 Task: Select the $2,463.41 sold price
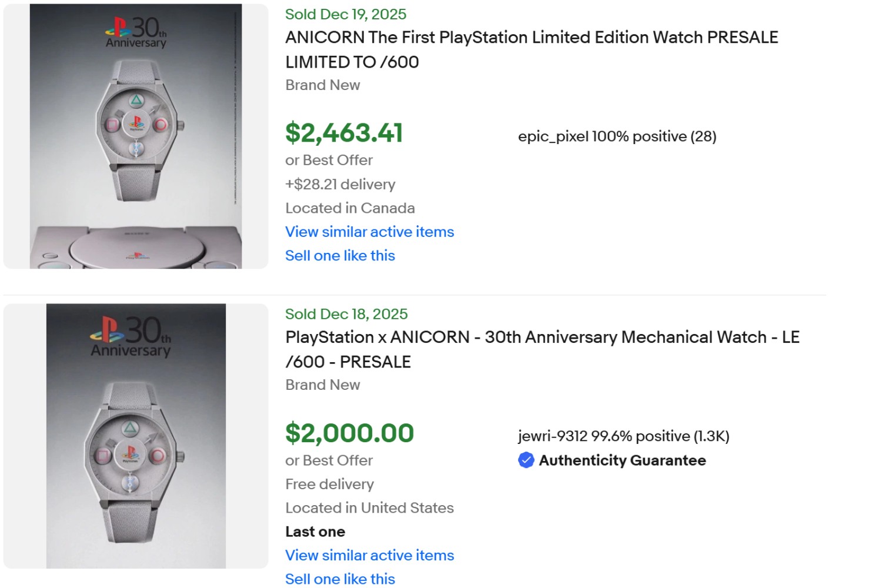point(344,133)
